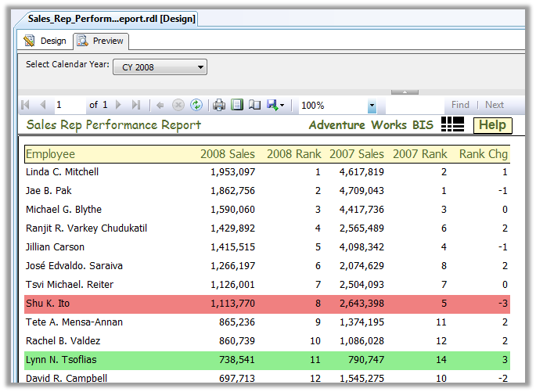This screenshot has width=536, height=392.
Task: Stop report rendering with the stop icon
Action: pyautogui.click(x=178, y=105)
